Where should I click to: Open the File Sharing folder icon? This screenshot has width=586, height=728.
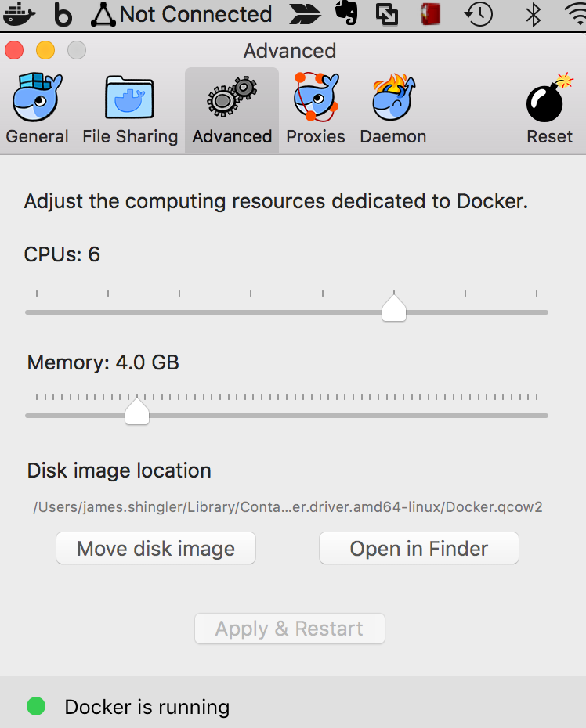coord(129,96)
